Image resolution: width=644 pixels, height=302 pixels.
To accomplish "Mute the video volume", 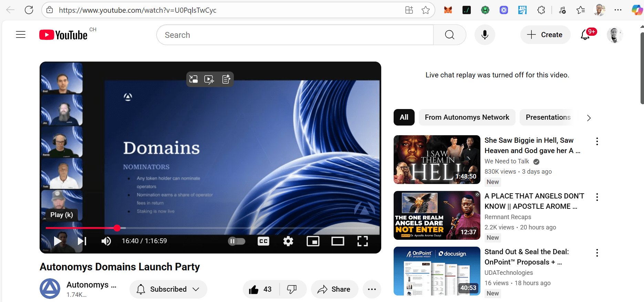I will point(106,241).
